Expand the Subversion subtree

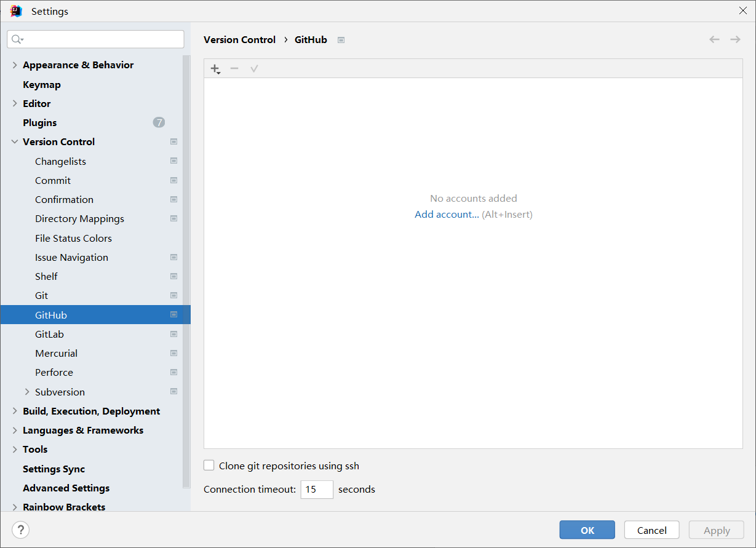(27, 392)
